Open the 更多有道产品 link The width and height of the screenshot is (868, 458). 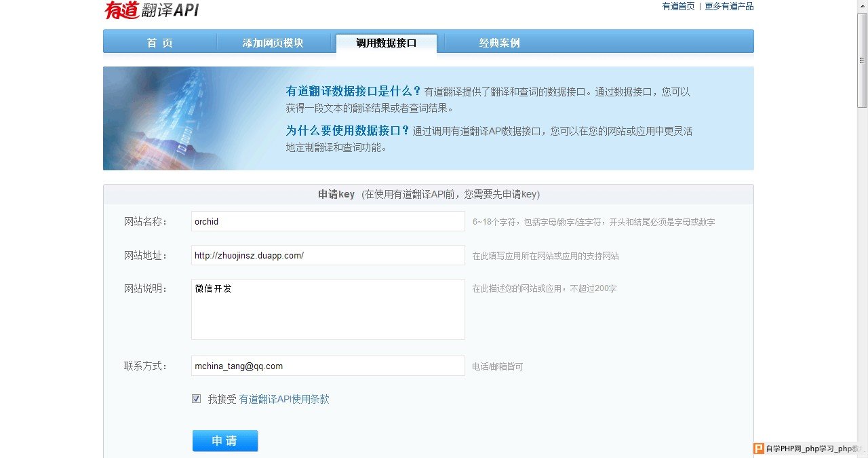pyautogui.click(x=729, y=6)
